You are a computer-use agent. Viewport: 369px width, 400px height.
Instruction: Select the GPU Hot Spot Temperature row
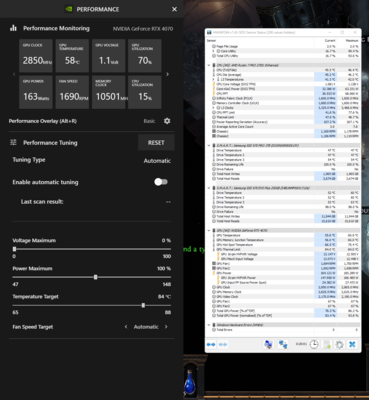283,244
